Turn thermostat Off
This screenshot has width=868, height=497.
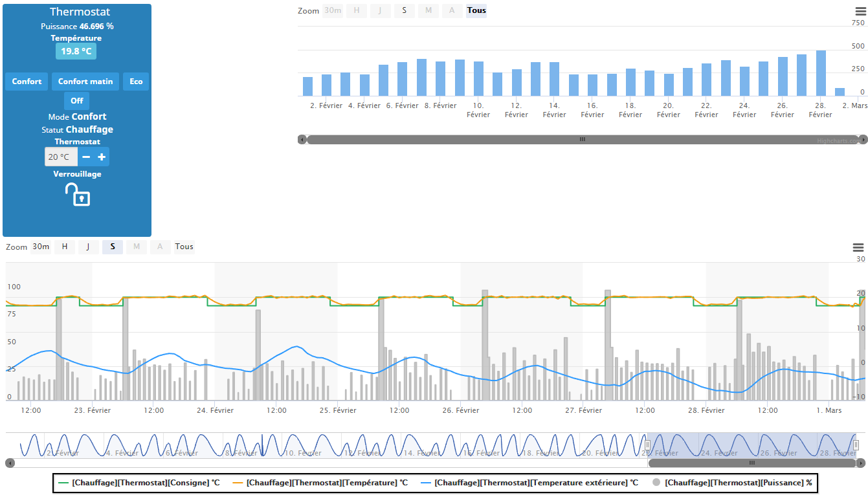tap(77, 101)
